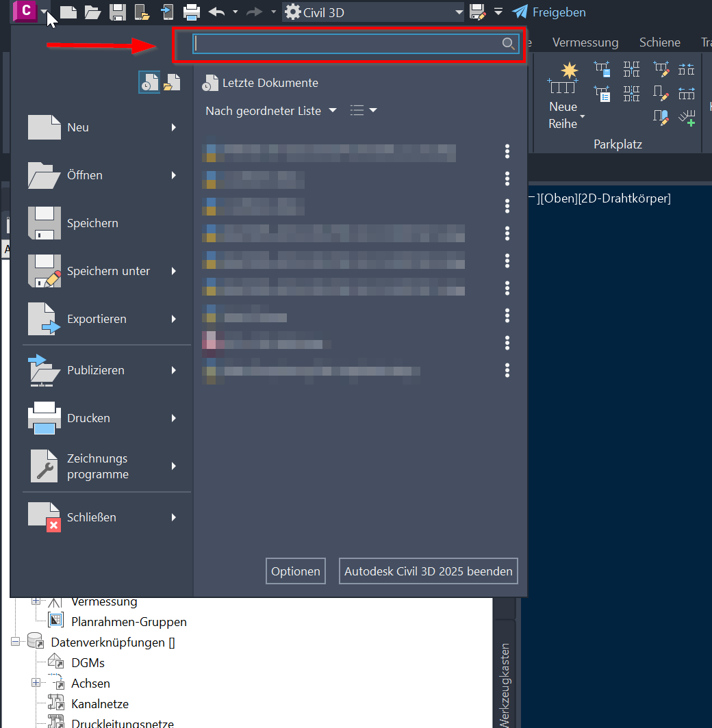Viewport: 712px width, 728px height.
Task: Expand the Achsen tree node
Action: point(36,683)
